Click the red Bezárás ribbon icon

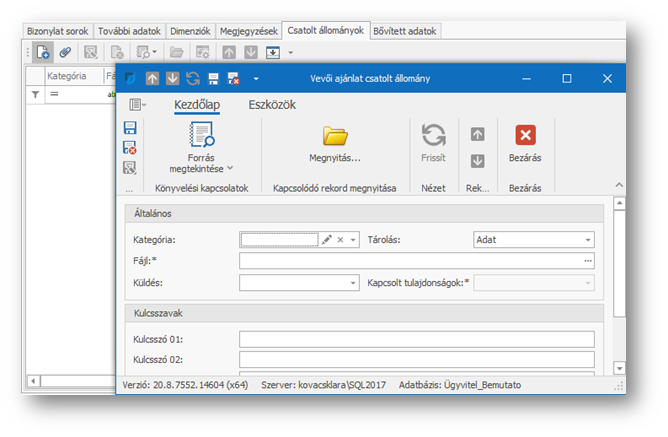[x=525, y=136]
